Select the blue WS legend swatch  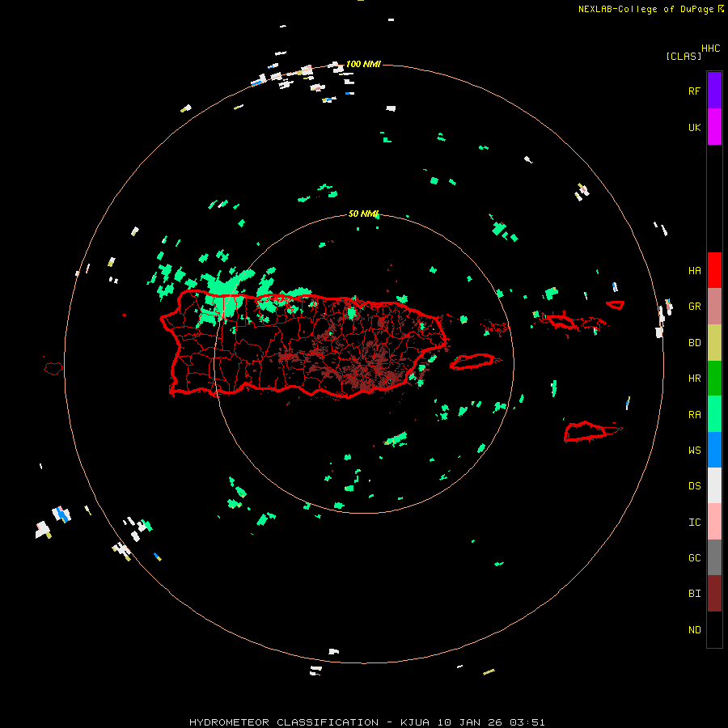click(714, 450)
